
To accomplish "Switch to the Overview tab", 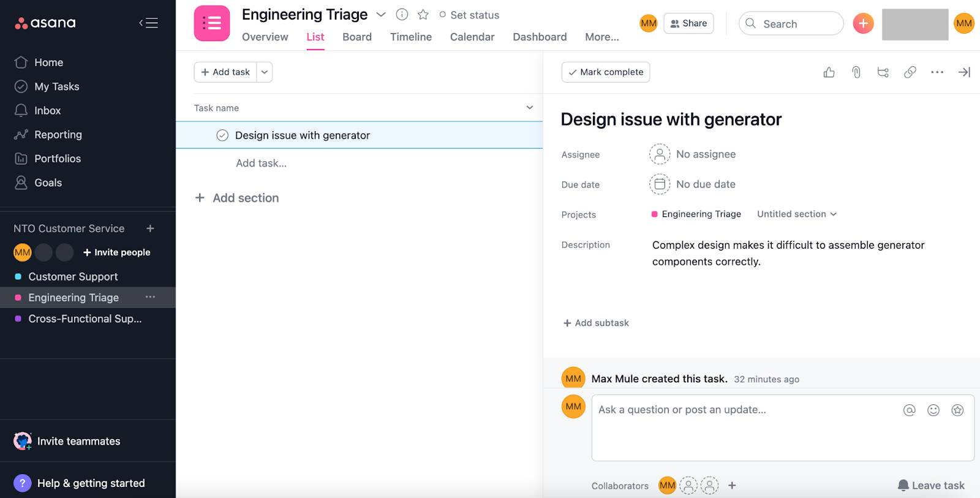I will coord(265,37).
